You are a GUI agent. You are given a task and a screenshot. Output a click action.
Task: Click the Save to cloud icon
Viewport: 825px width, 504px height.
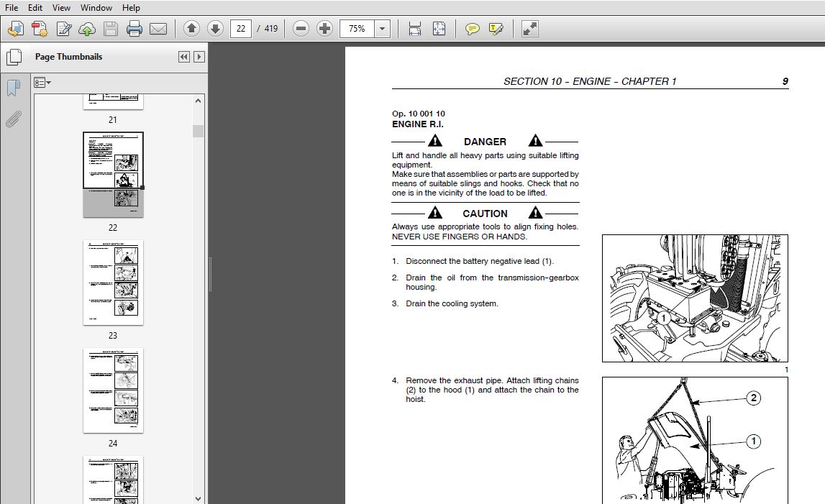pos(87,29)
